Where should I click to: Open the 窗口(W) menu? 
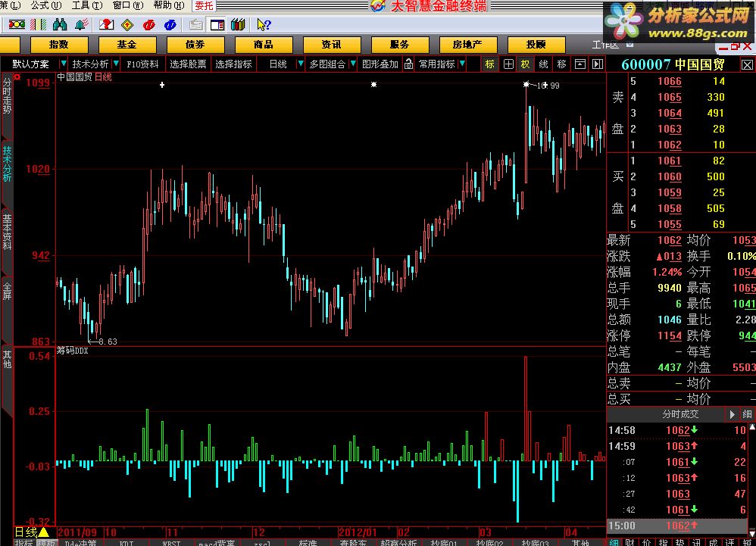(128, 5)
